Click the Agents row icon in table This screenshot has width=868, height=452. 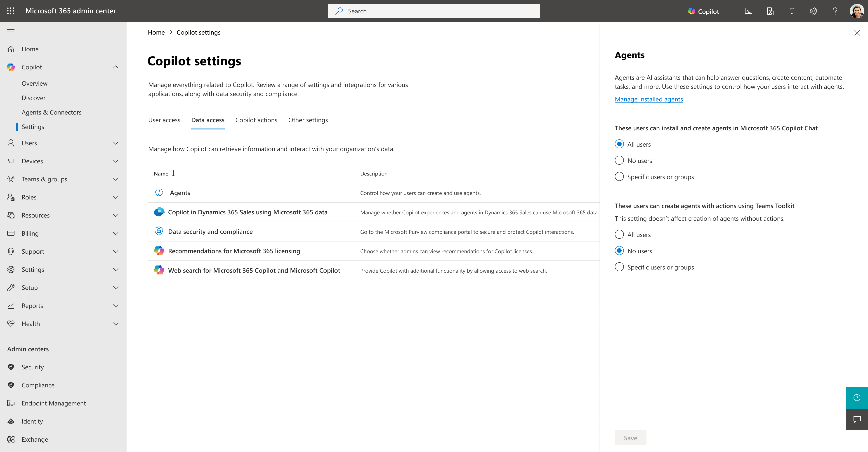point(159,193)
